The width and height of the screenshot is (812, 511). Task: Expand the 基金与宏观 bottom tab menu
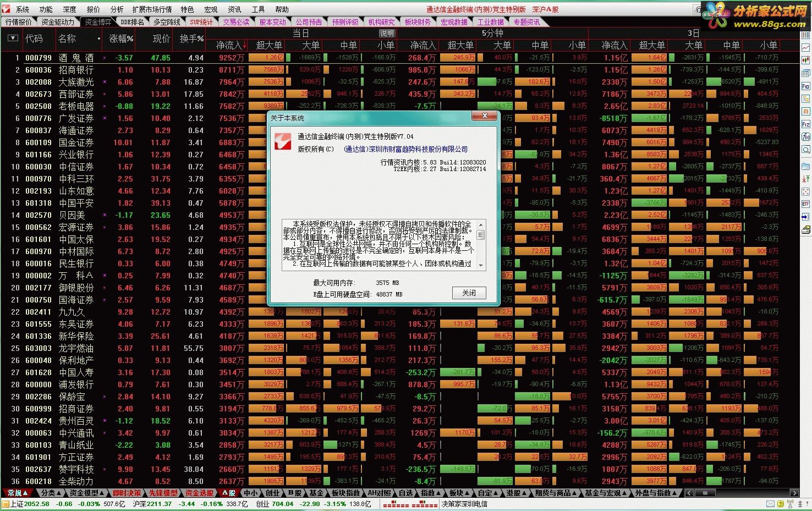point(605,493)
